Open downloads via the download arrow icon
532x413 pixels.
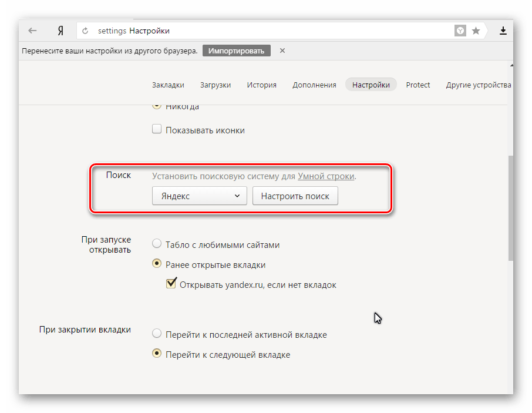pyautogui.click(x=503, y=31)
